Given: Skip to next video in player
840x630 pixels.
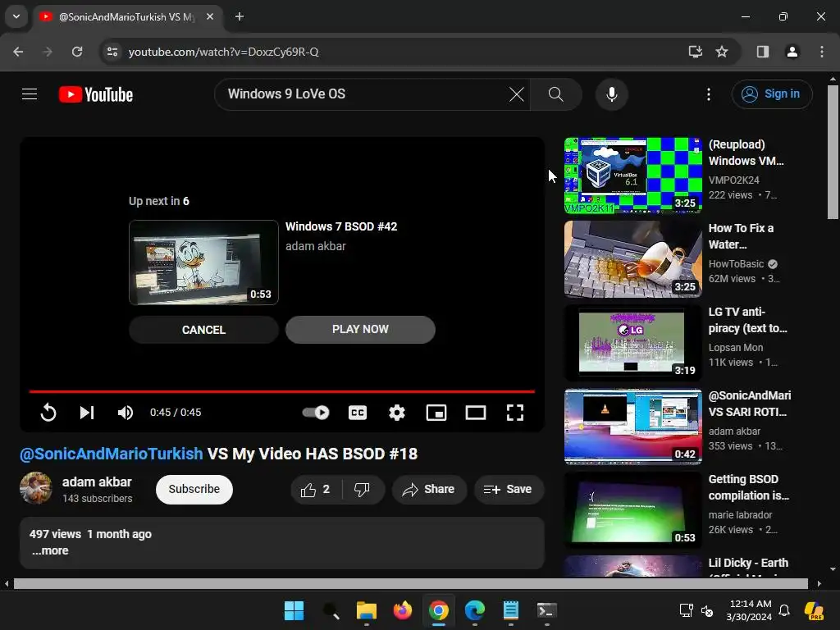Looking at the screenshot, I should (87, 413).
